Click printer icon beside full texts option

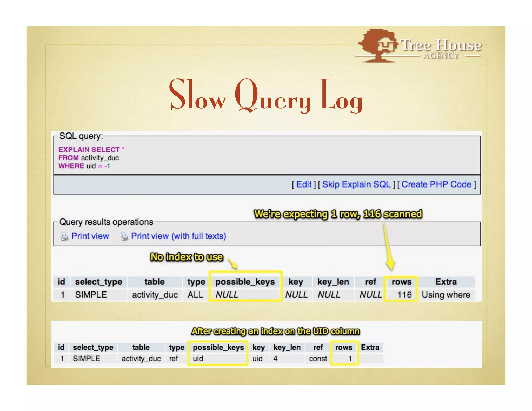click(x=124, y=236)
